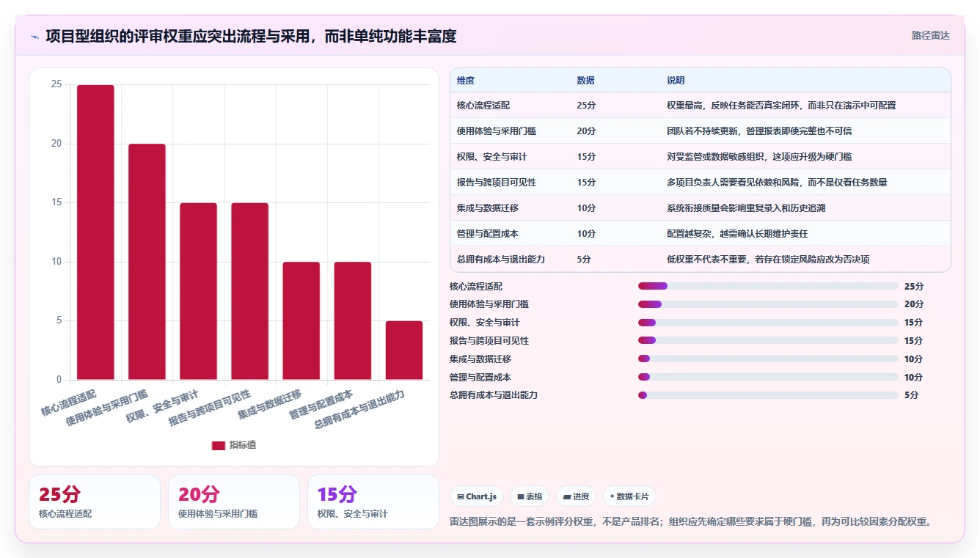Viewport: 980px width, 558px height.
Task: Click the 报告与跨项目可见性 progress bar
Action: [768, 340]
